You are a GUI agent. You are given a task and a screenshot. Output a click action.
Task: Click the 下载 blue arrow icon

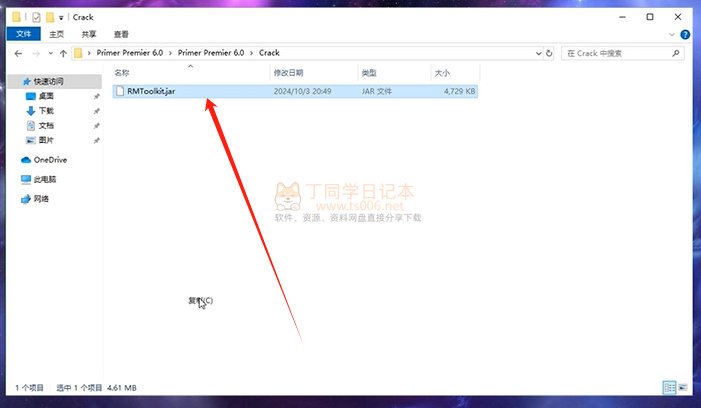30,111
